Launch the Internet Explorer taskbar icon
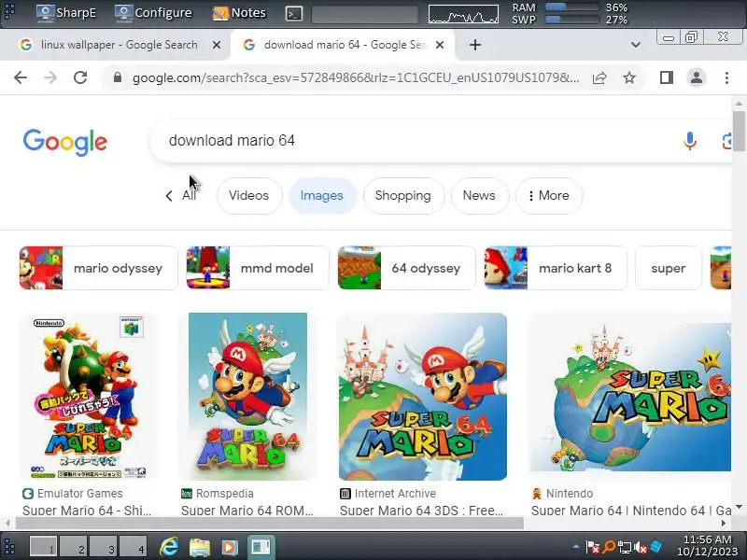 (x=169, y=547)
